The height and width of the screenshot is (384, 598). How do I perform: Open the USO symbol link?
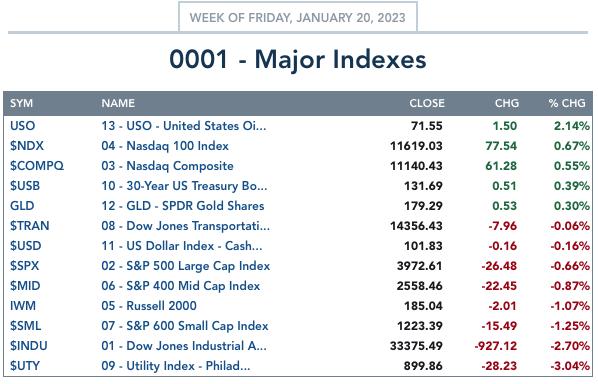23,126
